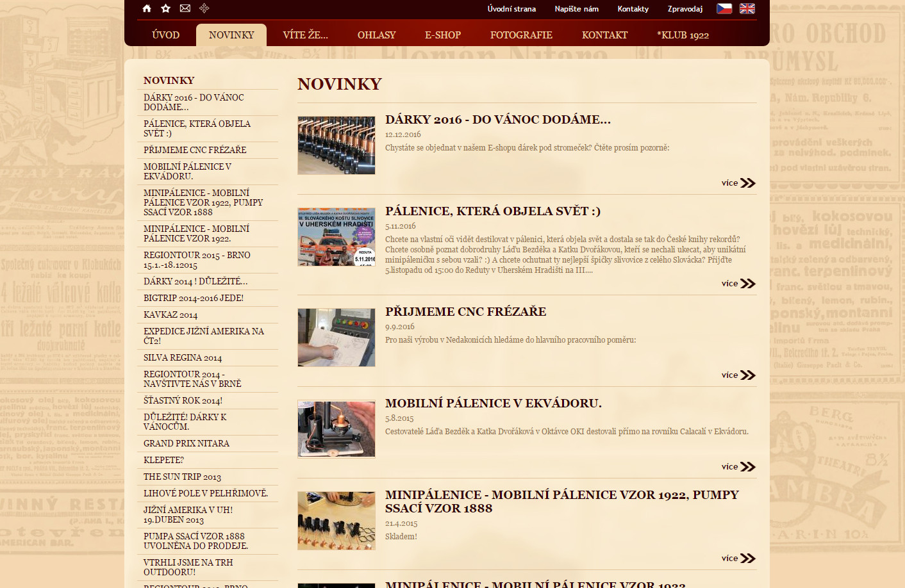Switch language with the British flag
The image size is (905, 588).
point(747,8)
